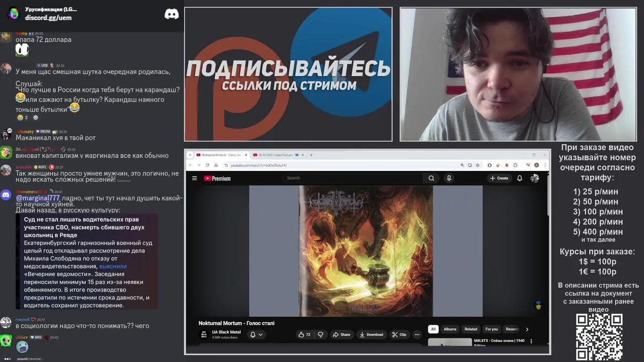Click the Nokturnal Mortum album cover video
Image resolution: width=644 pixels, height=362 pixels.
point(366,251)
